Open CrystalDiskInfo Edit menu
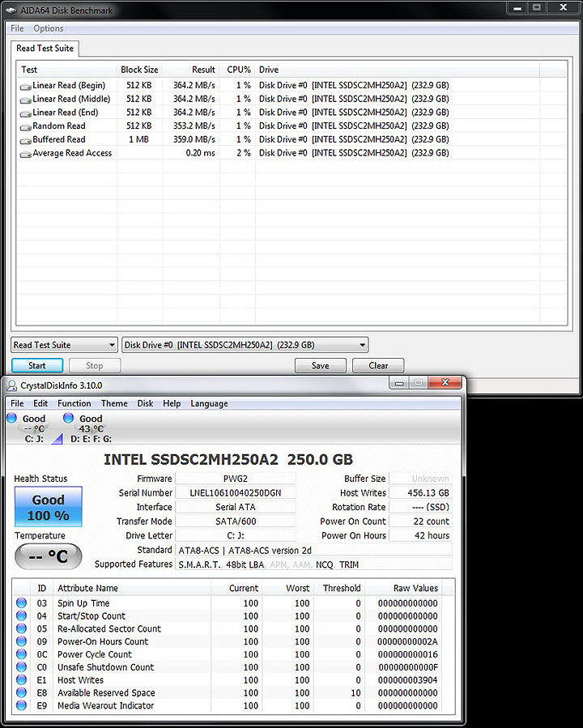583x728 pixels. tap(40, 403)
